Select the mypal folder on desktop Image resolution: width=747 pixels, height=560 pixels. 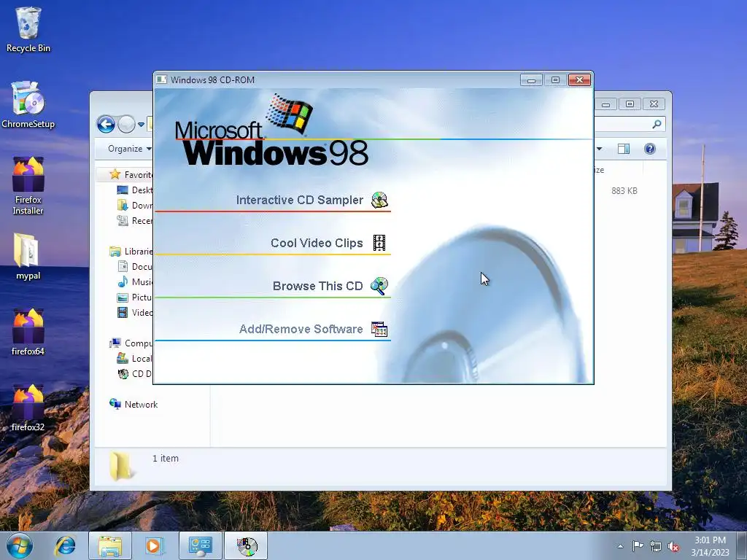coord(28,257)
